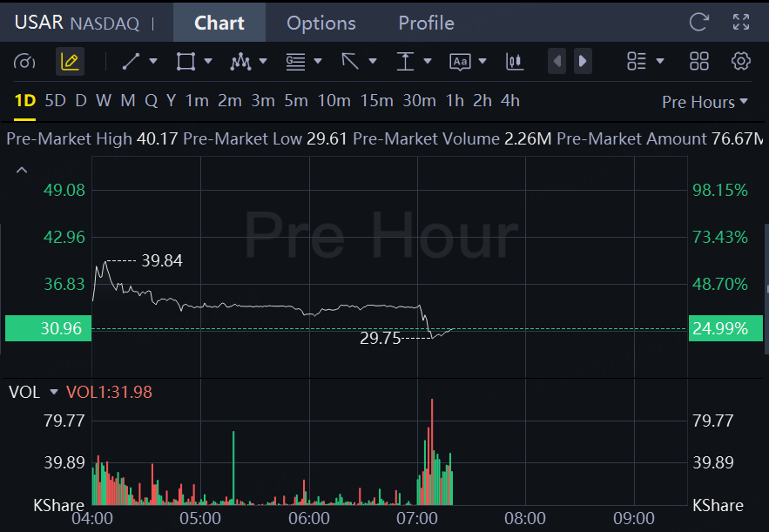Image resolution: width=769 pixels, height=532 pixels.
Task: Open the grid layout selector
Action: tap(699, 61)
